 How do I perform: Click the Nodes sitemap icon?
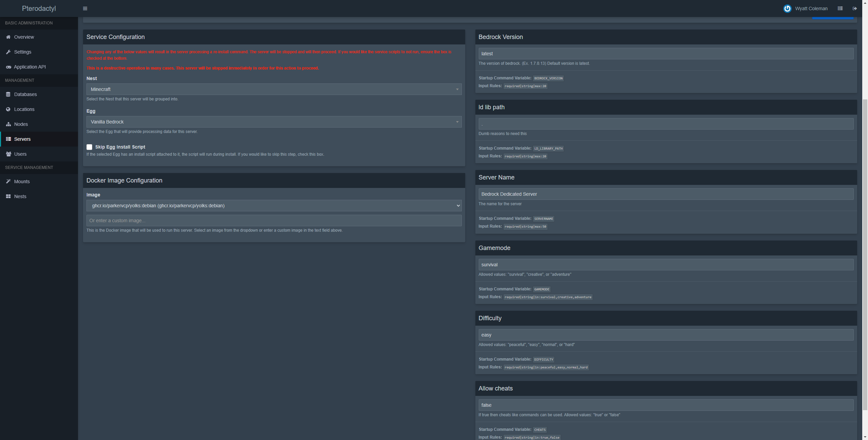[8, 124]
